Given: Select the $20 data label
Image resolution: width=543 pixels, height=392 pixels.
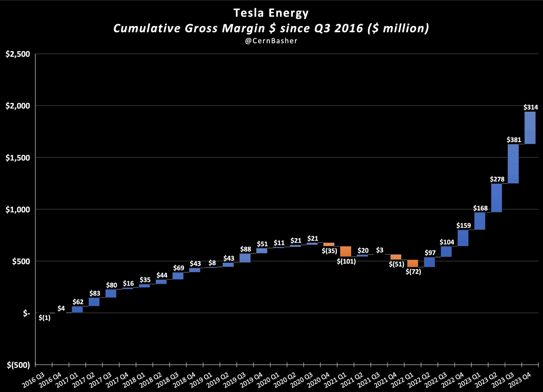Looking at the screenshot, I should click(x=363, y=250).
